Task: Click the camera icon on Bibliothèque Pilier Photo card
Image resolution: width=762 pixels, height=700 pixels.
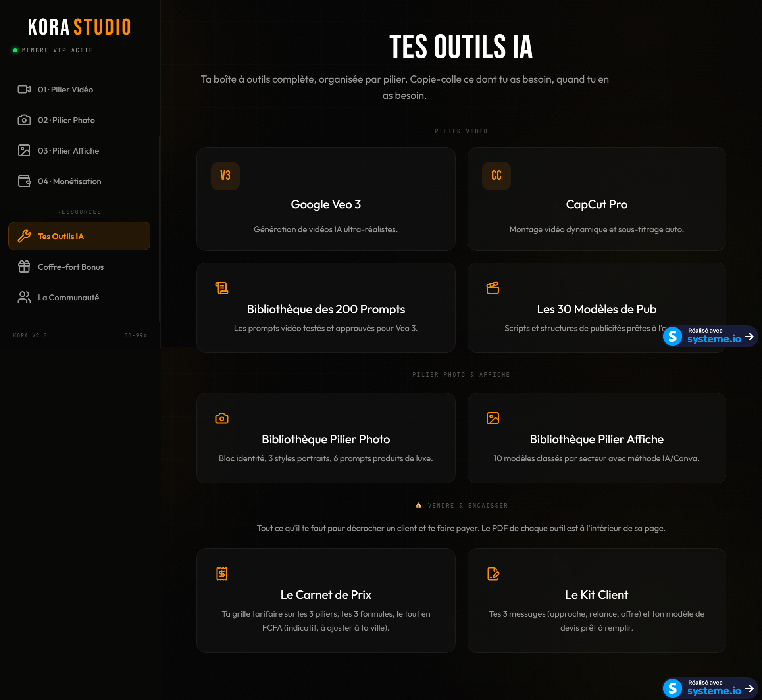Action: 222,418
